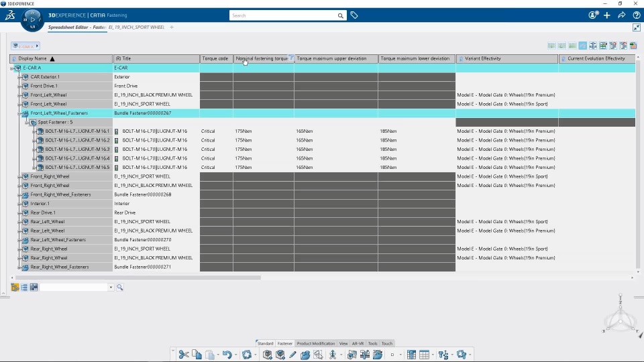Click the grid view icon below the table

pyautogui.click(x=34, y=288)
